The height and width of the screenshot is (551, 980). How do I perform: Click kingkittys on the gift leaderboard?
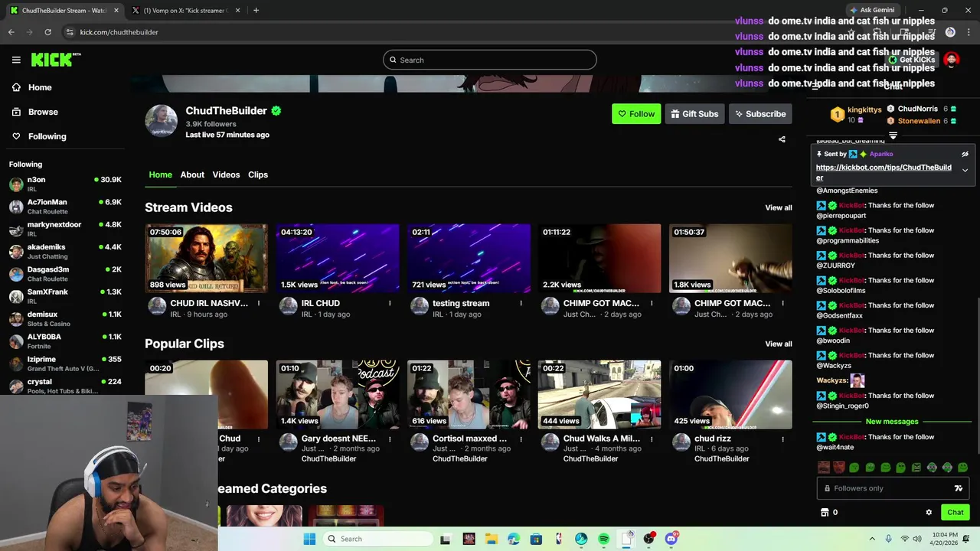tap(864, 109)
